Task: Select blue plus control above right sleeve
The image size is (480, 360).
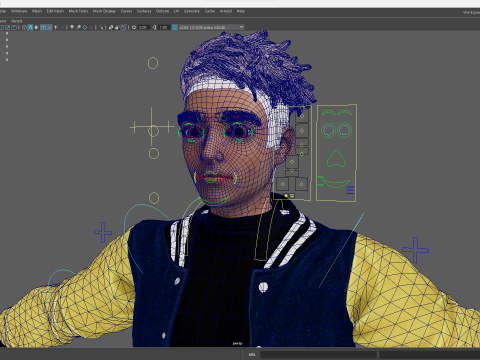Action: coord(415,250)
